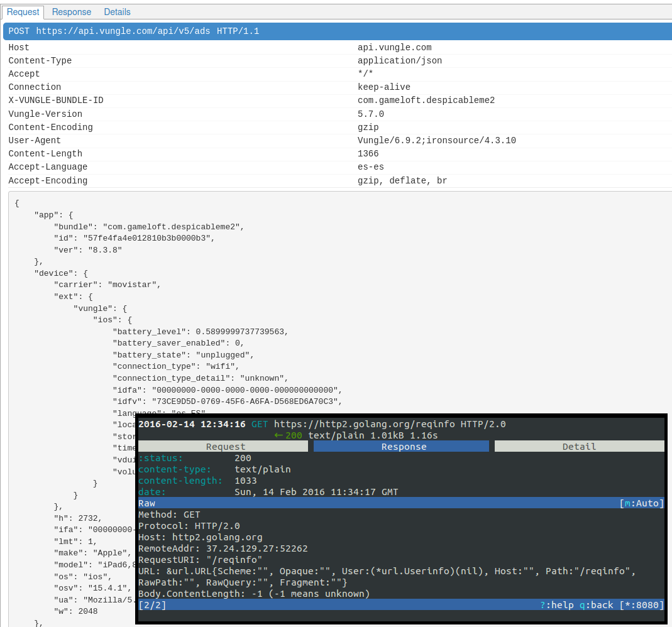672x627 pixels.
Task: Click the "id": "57fe4fa4e012810b3b0000b3" line
Action: point(134,238)
